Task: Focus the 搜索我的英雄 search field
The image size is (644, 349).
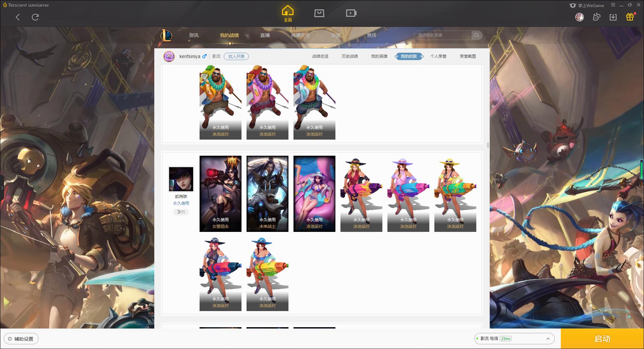Action: (x=443, y=35)
